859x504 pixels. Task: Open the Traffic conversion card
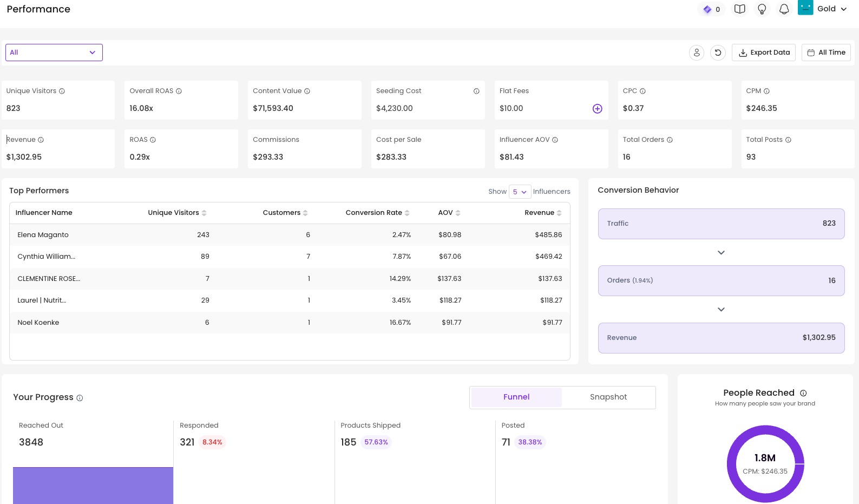[721, 224]
